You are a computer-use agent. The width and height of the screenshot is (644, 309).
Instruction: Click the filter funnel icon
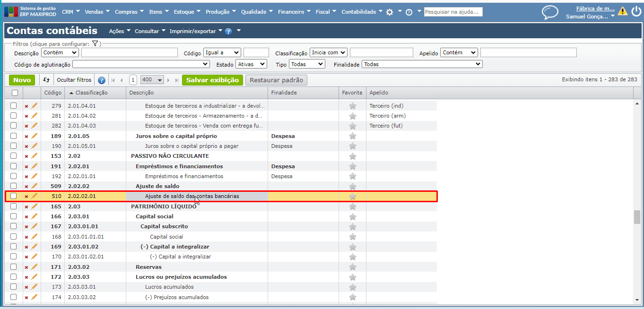95,43
